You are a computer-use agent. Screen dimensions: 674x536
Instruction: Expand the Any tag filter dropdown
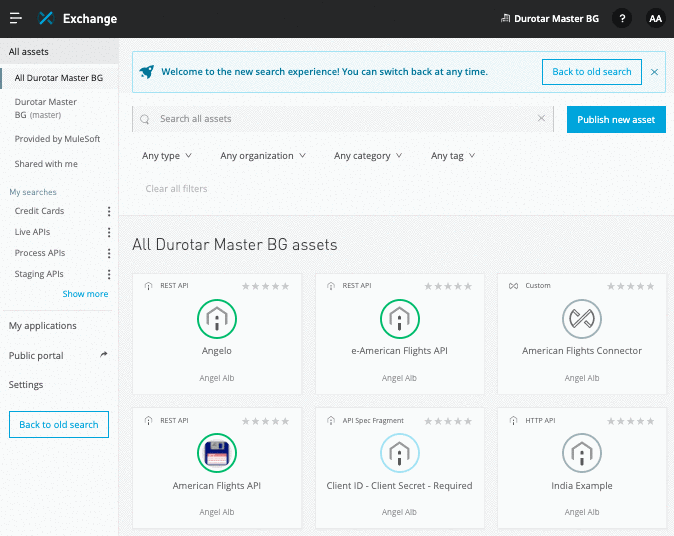point(453,156)
